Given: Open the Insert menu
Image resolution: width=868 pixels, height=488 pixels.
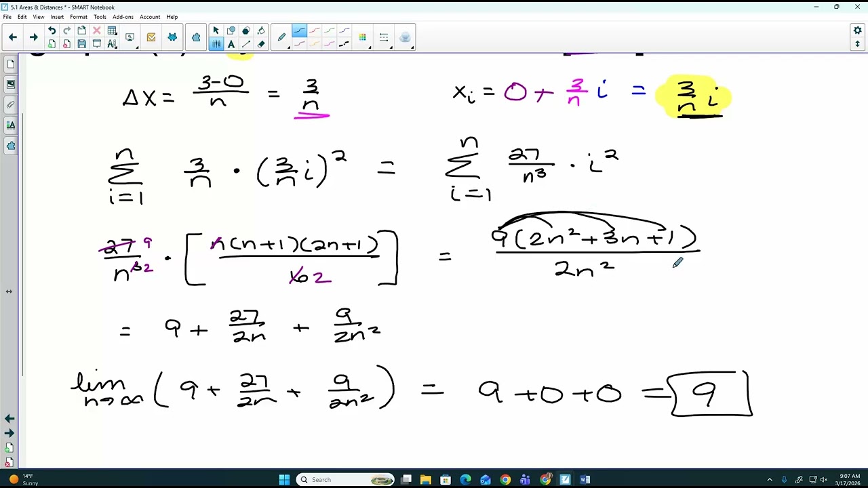Looking at the screenshot, I should [57, 17].
